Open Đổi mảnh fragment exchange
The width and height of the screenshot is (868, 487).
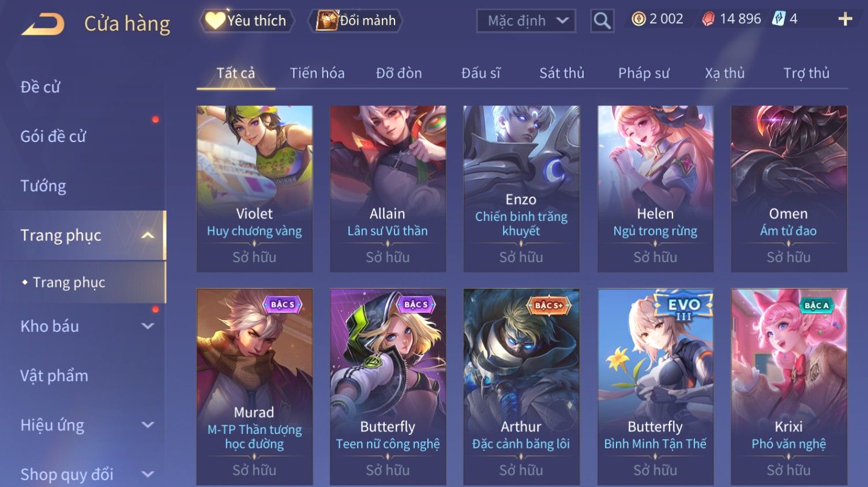point(356,21)
